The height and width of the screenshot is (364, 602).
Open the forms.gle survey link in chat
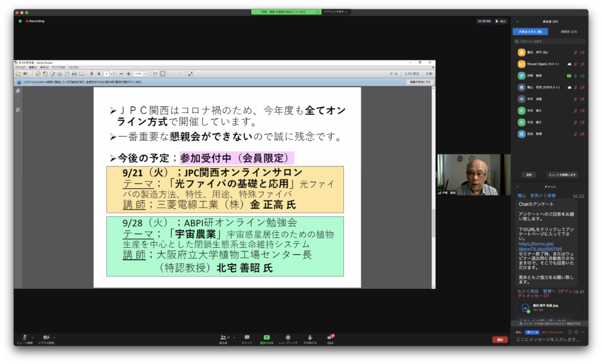click(x=540, y=246)
